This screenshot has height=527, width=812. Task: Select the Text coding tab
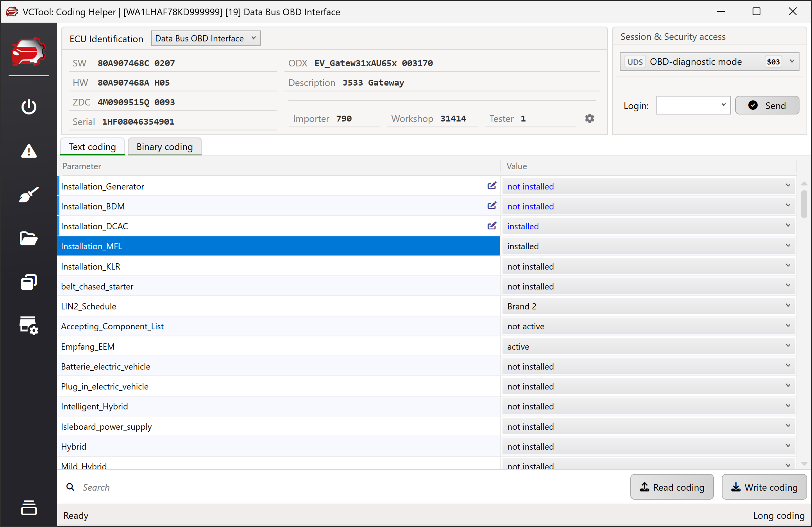[x=92, y=147]
